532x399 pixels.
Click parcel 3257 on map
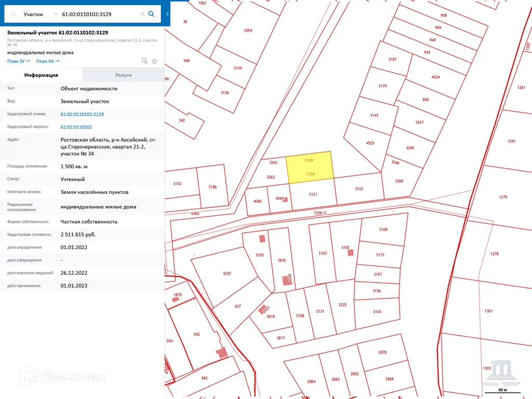point(227,273)
